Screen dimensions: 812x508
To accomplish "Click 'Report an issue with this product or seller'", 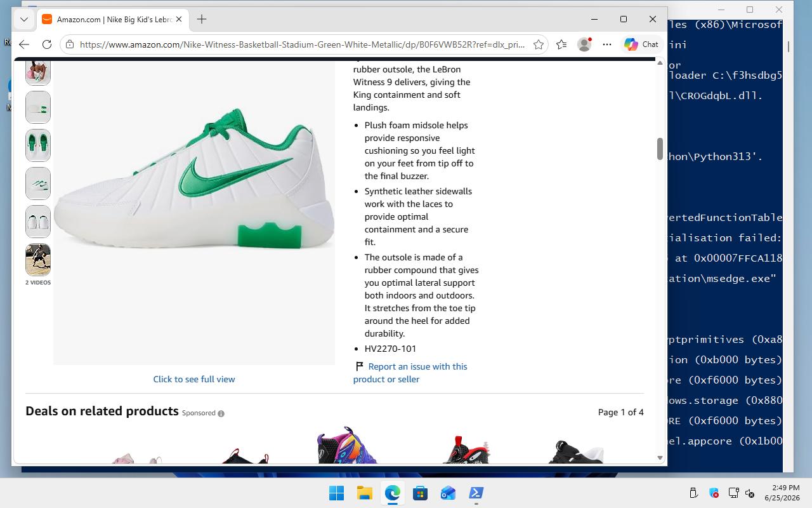I will click(x=410, y=373).
